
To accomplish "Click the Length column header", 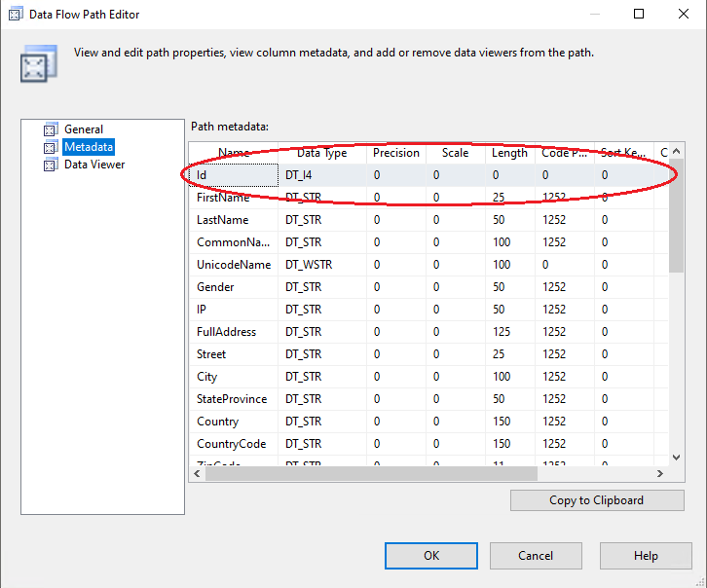I will click(509, 153).
